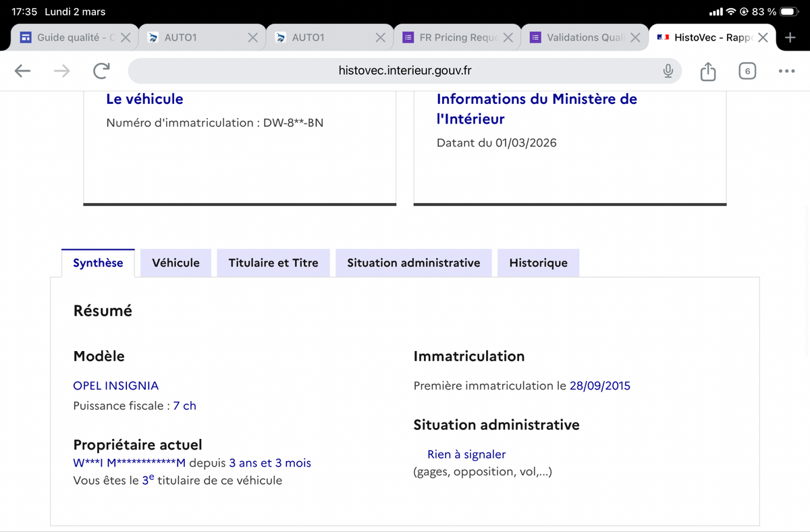Show the Historique tab
810x532 pixels.
point(538,263)
